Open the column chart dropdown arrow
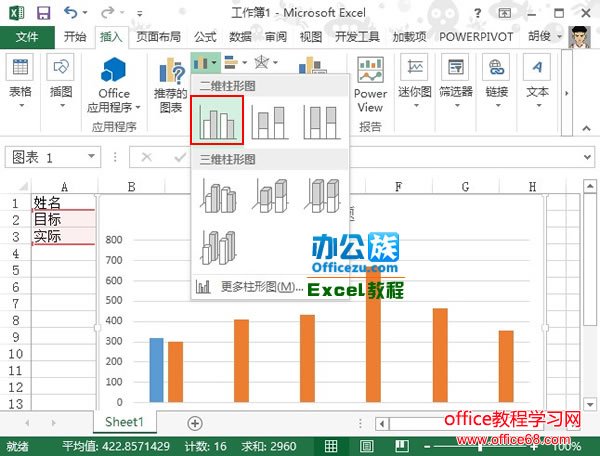 215,62
